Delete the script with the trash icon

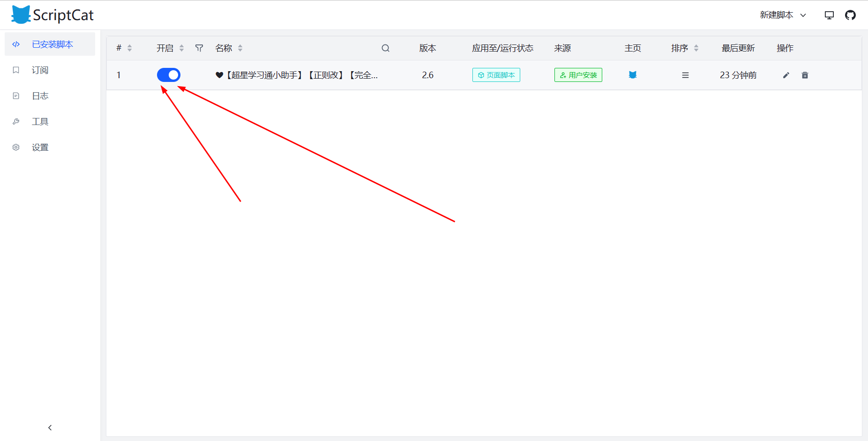[805, 75]
